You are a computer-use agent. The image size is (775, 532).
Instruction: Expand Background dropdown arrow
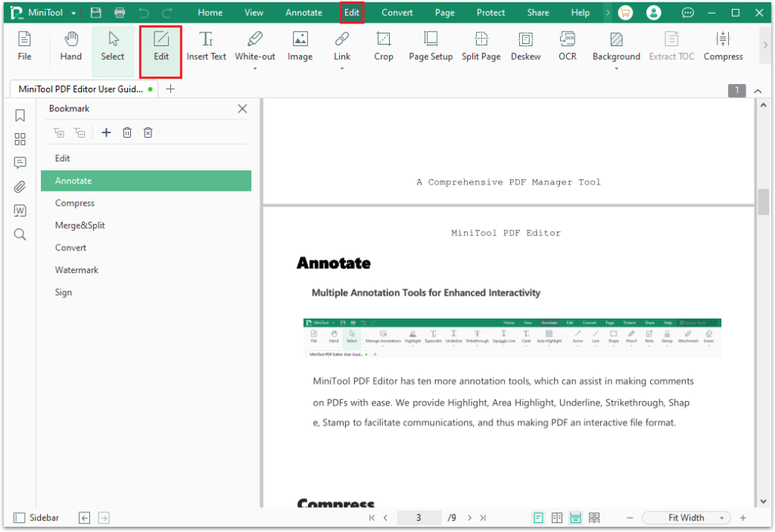click(x=616, y=69)
